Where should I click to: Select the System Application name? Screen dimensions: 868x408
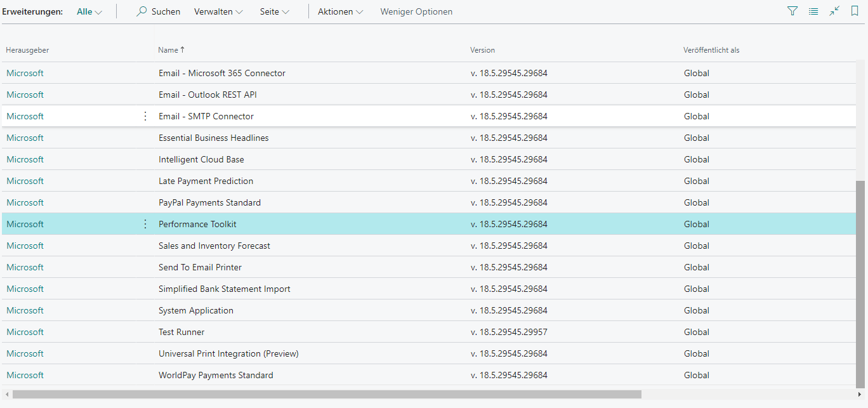click(x=196, y=310)
